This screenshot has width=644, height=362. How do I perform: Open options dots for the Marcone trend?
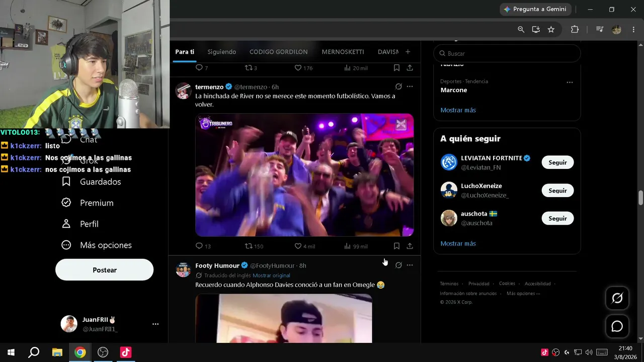point(570,82)
